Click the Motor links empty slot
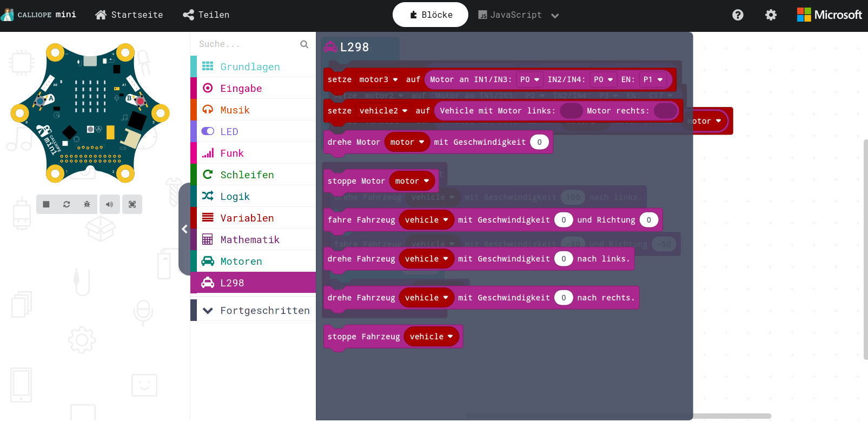This screenshot has height=422, width=868. click(571, 111)
